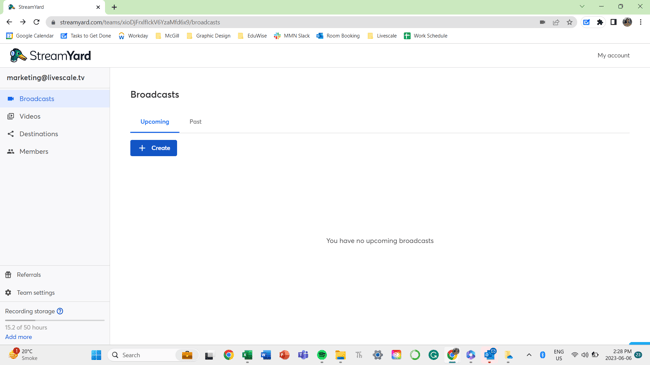Image resolution: width=650 pixels, height=365 pixels.
Task: Click the recording storage progress bar
Action: [55, 320]
